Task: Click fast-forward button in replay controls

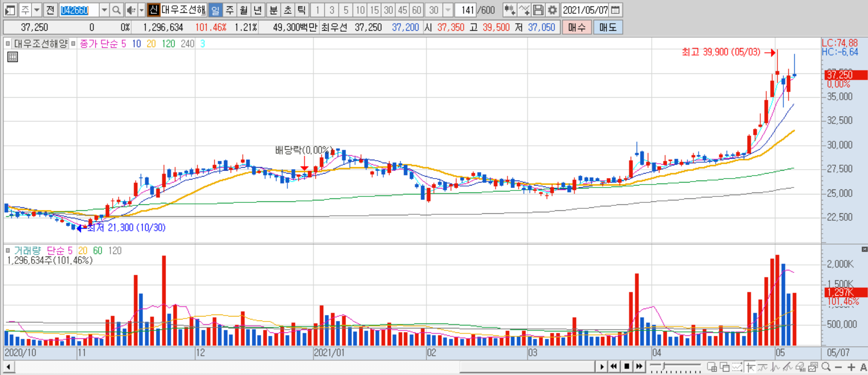Action: click(639, 367)
